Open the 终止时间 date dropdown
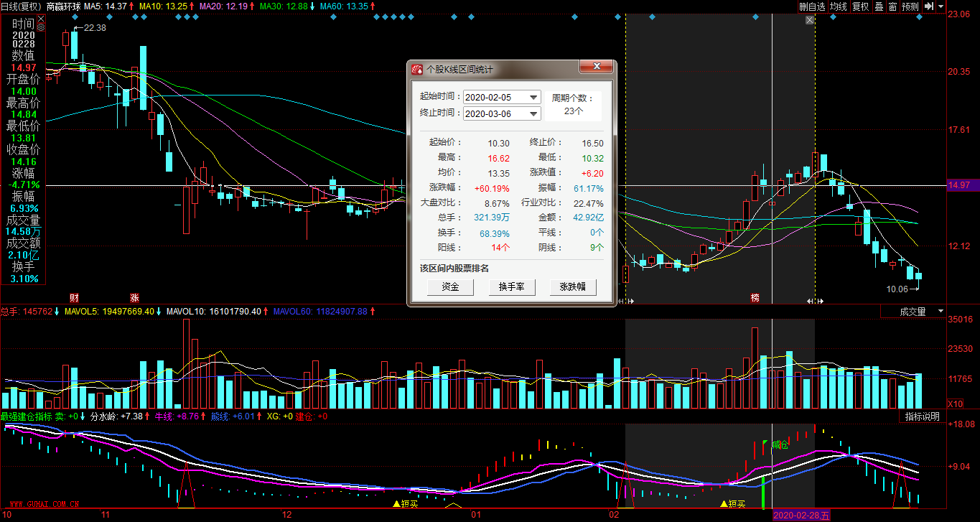 533,113
